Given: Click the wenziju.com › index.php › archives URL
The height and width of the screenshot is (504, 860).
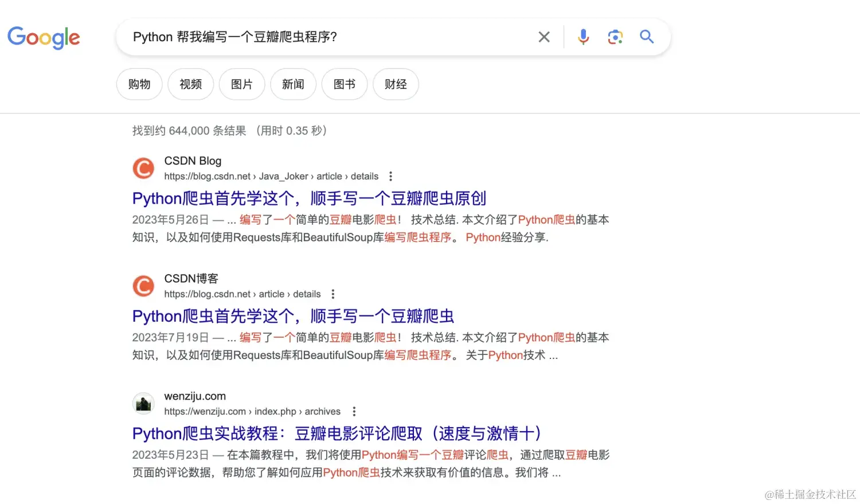Looking at the screenshot, I should (252, 412).
